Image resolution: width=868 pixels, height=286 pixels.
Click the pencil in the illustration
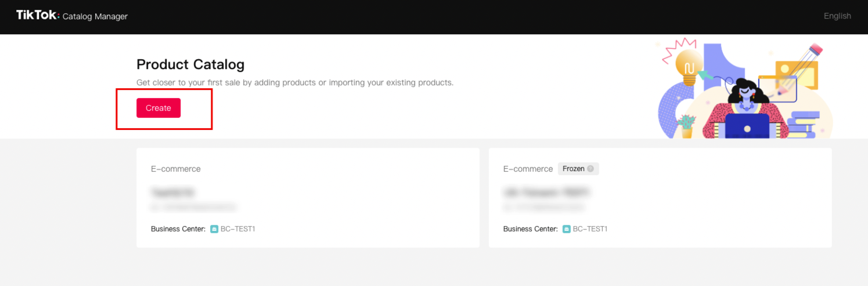pos(802,66)
